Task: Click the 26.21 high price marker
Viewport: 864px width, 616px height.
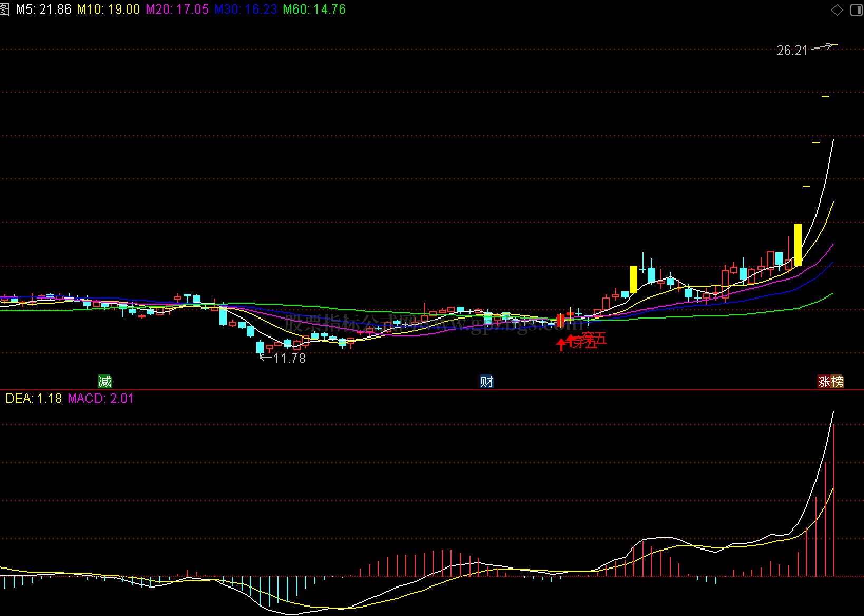Action: (x=792, y=51)
